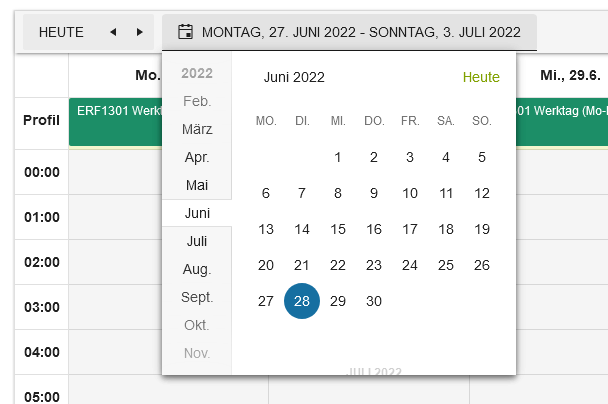Select the highlighted day 28
The image size is (608, 404).
(302, 301)
